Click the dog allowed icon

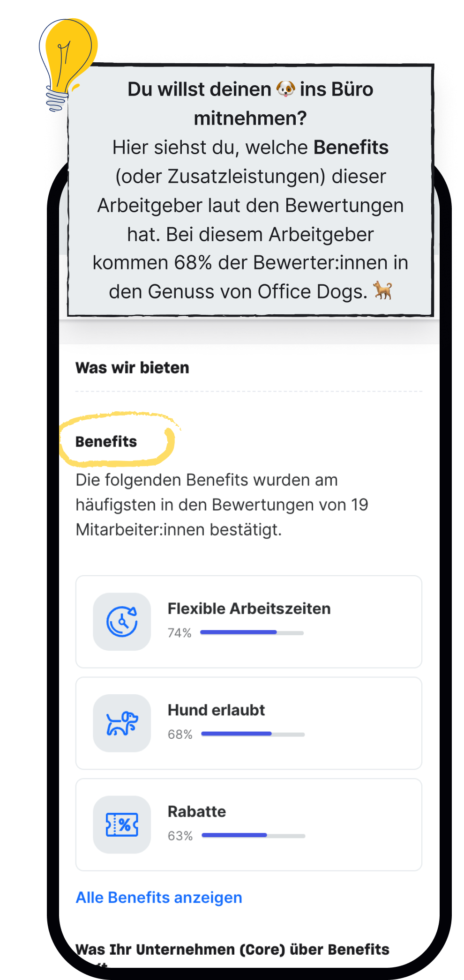(x=122, y=723)
